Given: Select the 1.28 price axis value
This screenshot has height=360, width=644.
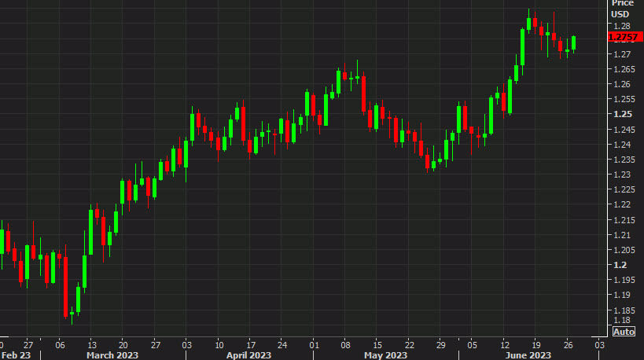Looking at the screenshot, I should pyautogui.click(x=622, y=26).
